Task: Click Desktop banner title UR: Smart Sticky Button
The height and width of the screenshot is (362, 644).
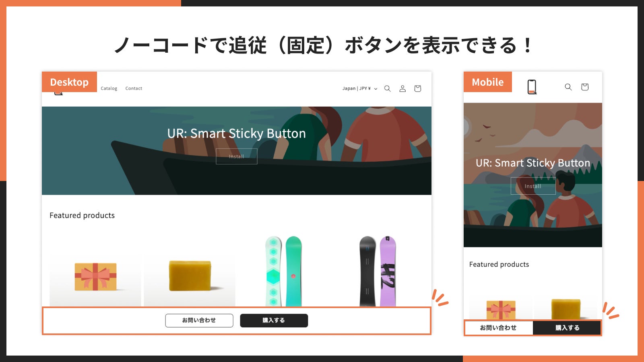Action: click(x=237, y=133)
